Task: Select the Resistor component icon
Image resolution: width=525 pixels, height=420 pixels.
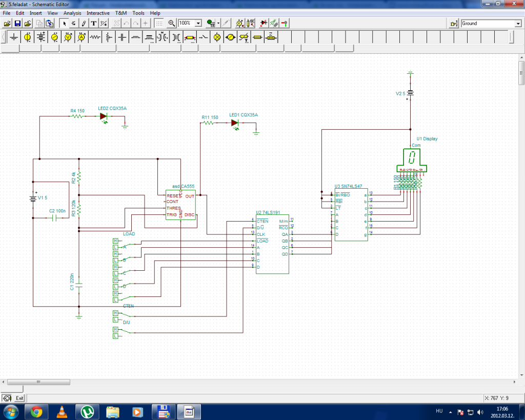Action: pos(95,37)
